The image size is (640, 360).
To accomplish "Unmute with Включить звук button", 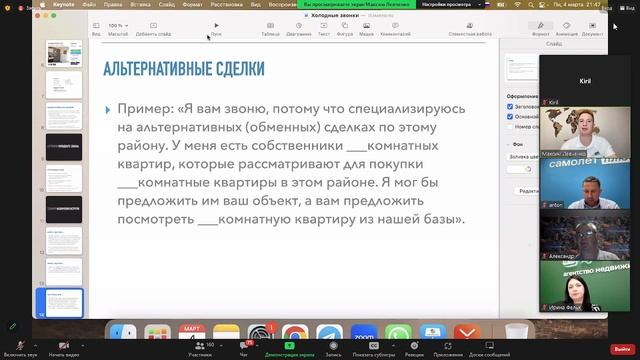I will [20, 349].
